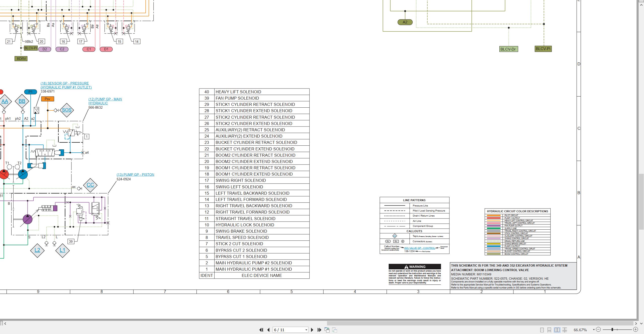Select the SWING BRAKE SOLENOID row

(x=254, y=231)
